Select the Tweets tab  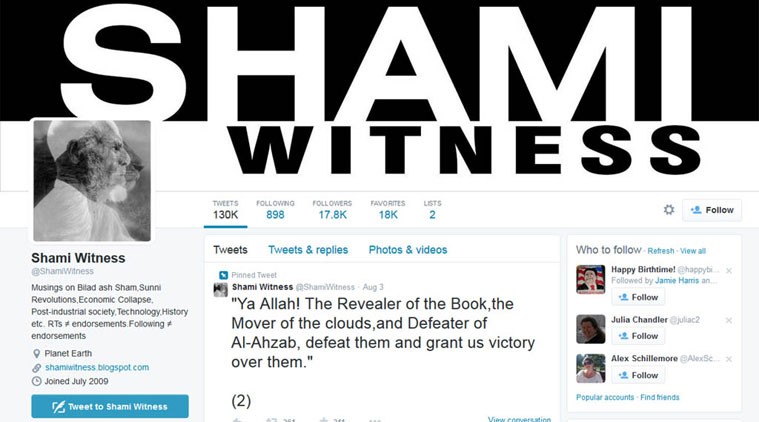point(230,250)
